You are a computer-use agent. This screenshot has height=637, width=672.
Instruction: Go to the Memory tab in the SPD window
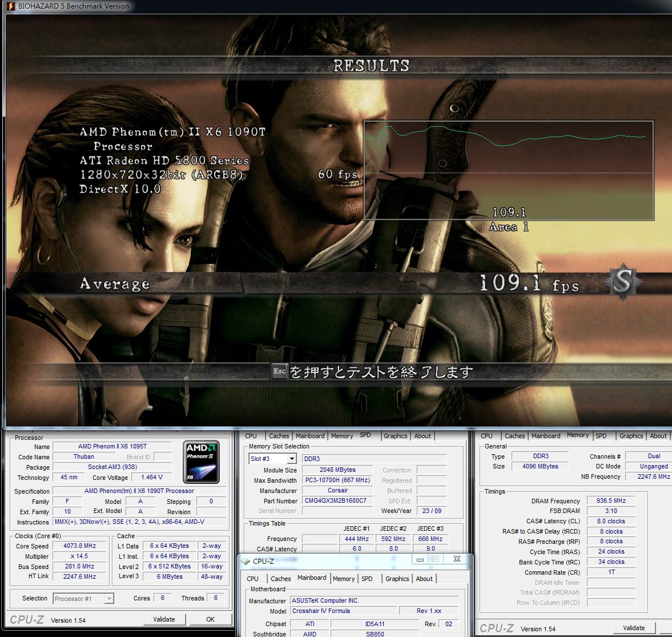[342, 436]
